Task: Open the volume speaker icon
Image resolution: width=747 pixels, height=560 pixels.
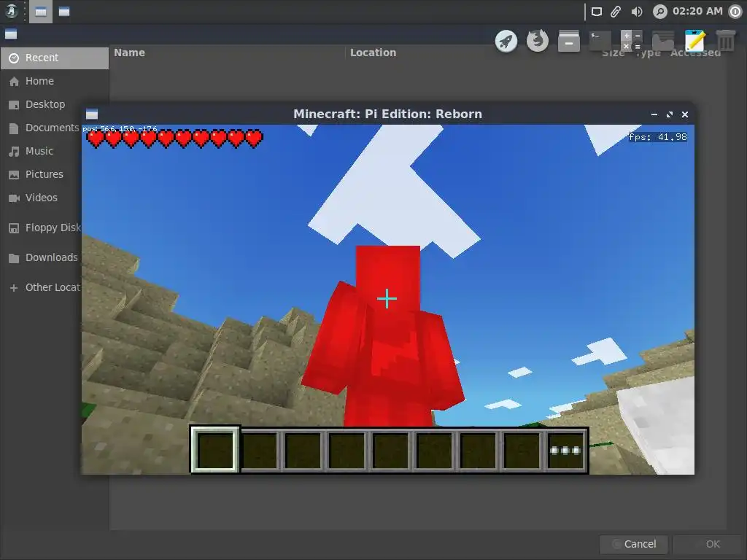Action: pyautogui.click(x=636, y=12)
